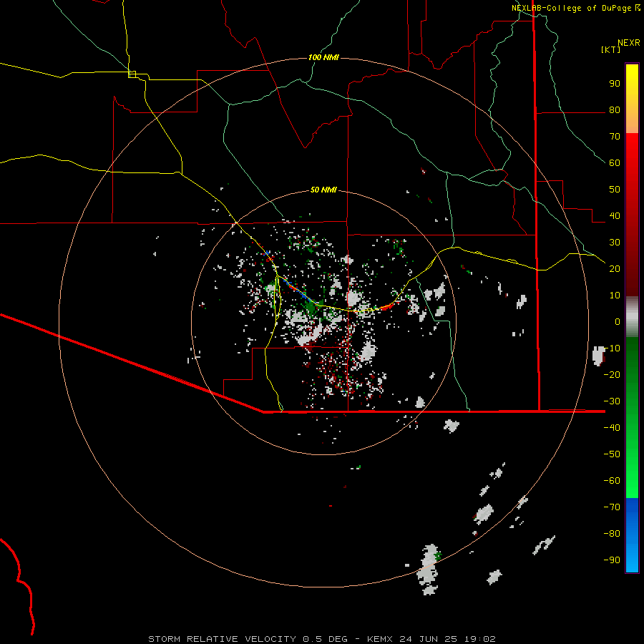Select the -50 value on the velocity scale
The width and height of the screenshot is (644, 644).
point(612,454)
